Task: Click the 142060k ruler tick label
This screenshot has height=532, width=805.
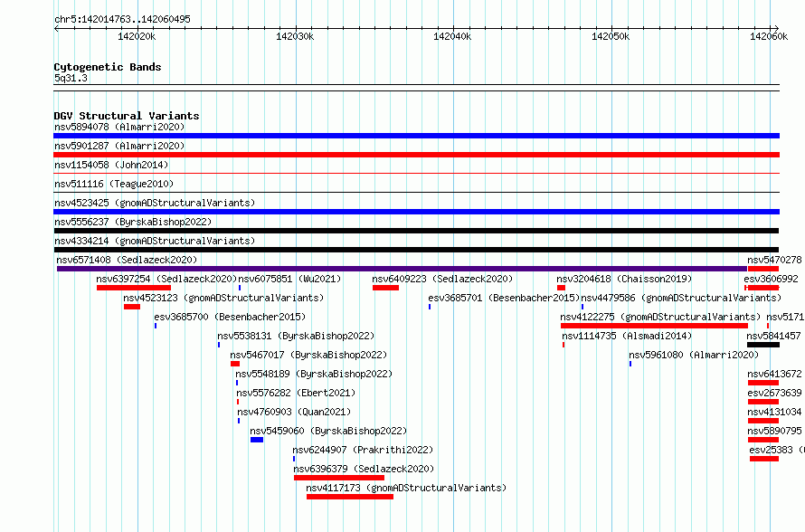Action: pos(769,36)
